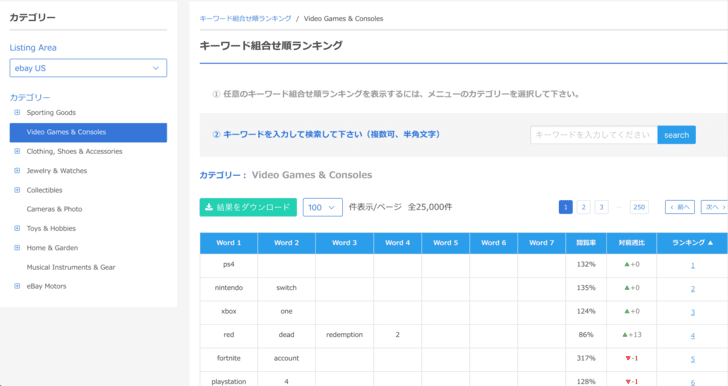The width and height of the screenshot is (728, 386).
Task: Select Collectibles category
Action: (44, 190)
